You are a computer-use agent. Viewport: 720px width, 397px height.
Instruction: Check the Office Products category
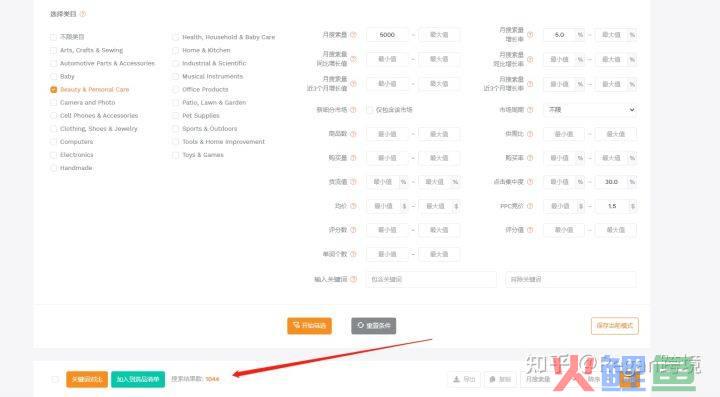[x=175, y=89]
